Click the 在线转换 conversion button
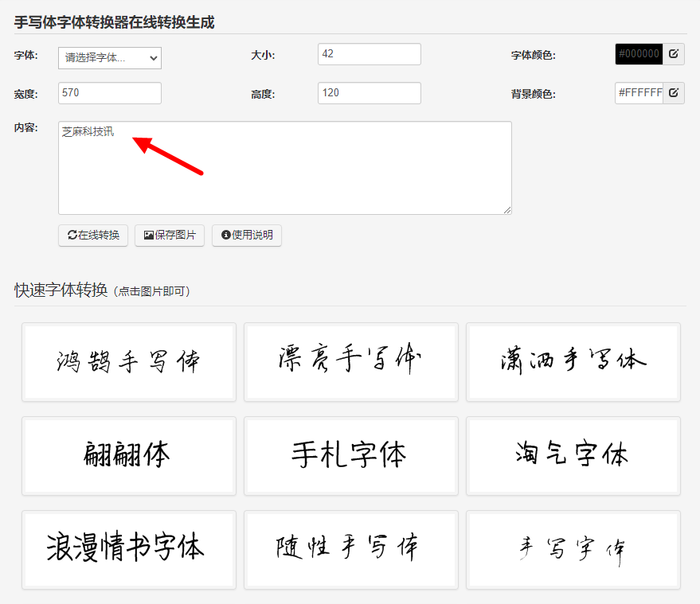This screenshot has height=604, width=700. 93,236
